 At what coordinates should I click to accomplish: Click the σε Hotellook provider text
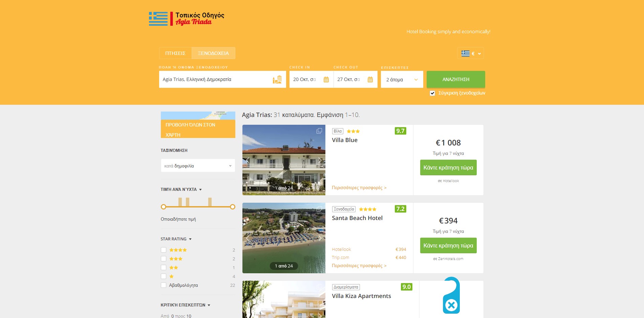[x=448, y=181]
